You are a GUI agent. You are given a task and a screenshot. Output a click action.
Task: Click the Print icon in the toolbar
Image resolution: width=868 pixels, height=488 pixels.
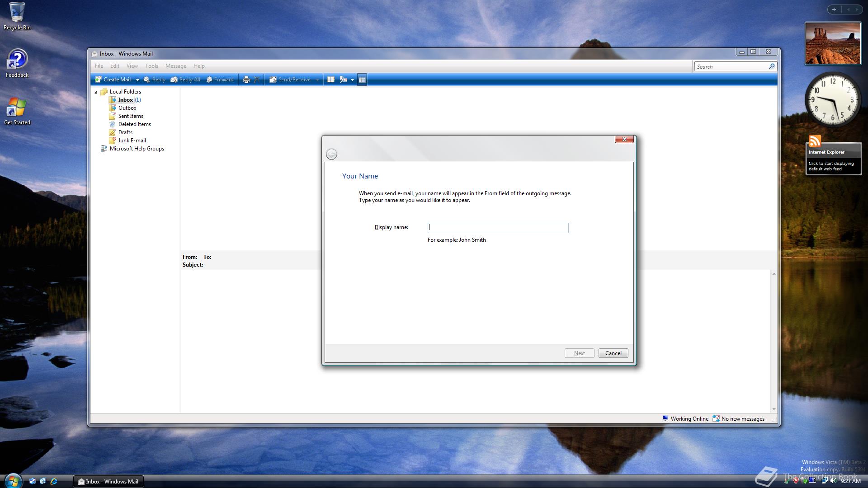coord(246,80)
